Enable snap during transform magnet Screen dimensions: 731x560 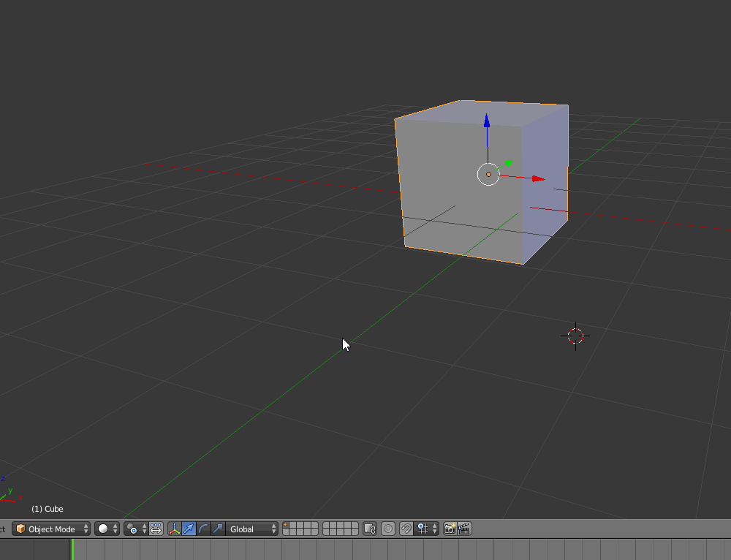pos(406,529)
